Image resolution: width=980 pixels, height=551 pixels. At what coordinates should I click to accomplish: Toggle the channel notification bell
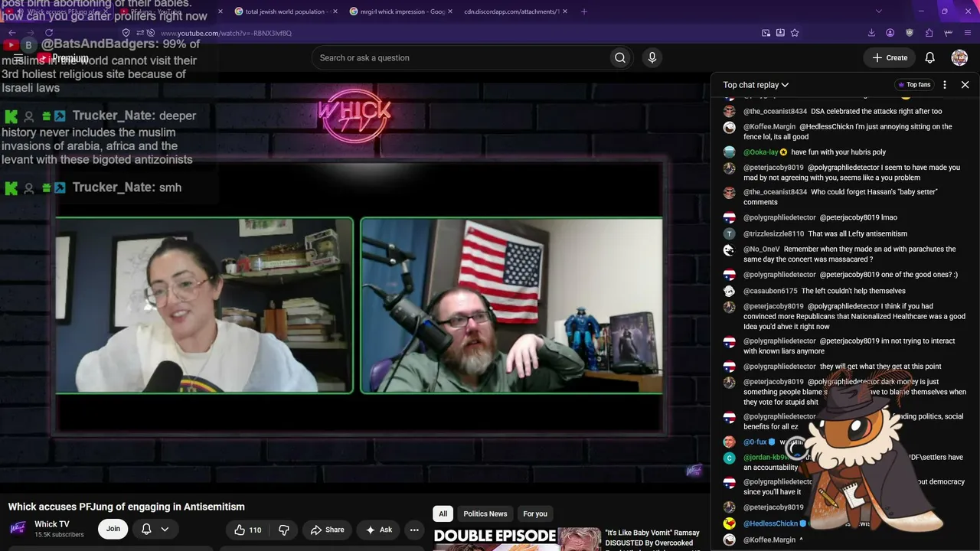[x=146, y=529]
